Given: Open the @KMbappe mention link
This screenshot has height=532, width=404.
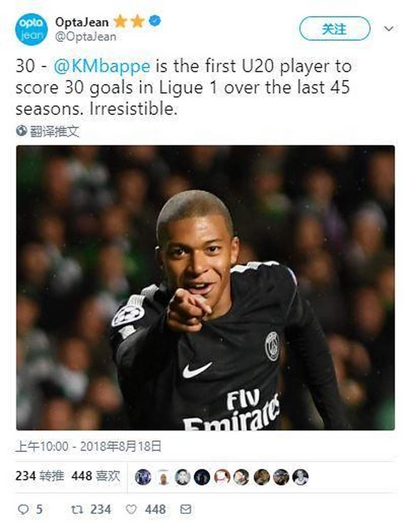Looking at the screenshot, I should tap(102, 66).
